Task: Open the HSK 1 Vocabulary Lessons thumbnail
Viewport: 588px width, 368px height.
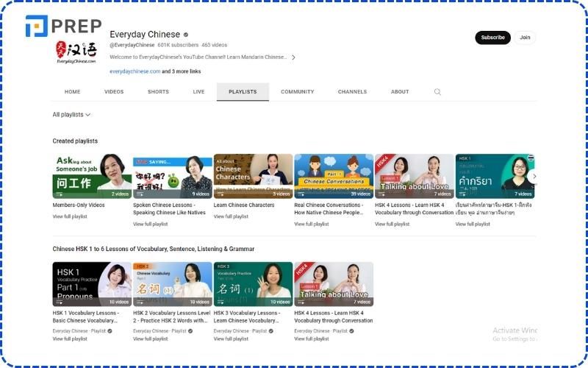Action: pyautogui.click(x=92, y=284)
